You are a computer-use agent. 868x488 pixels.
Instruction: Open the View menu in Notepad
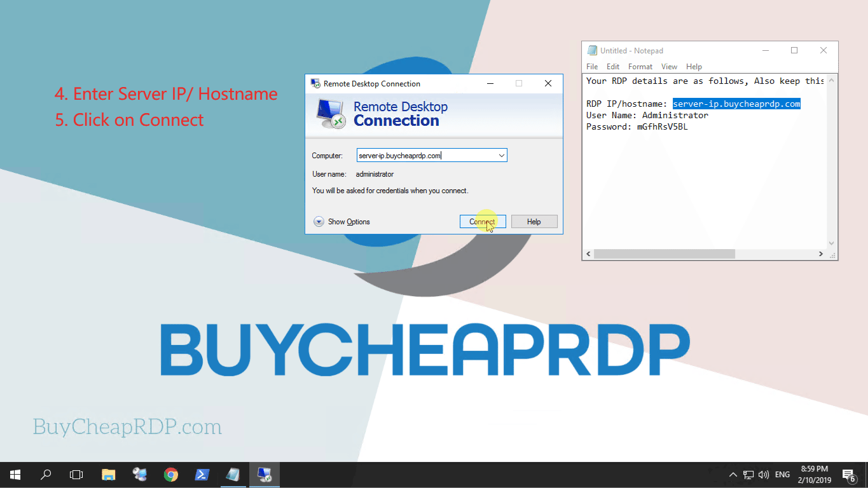(669, 67)
